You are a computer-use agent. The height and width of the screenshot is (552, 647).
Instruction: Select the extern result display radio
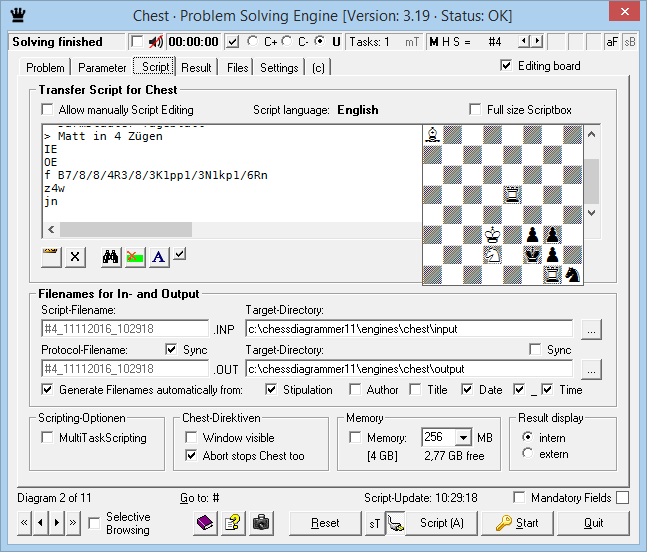pos(527,453)
